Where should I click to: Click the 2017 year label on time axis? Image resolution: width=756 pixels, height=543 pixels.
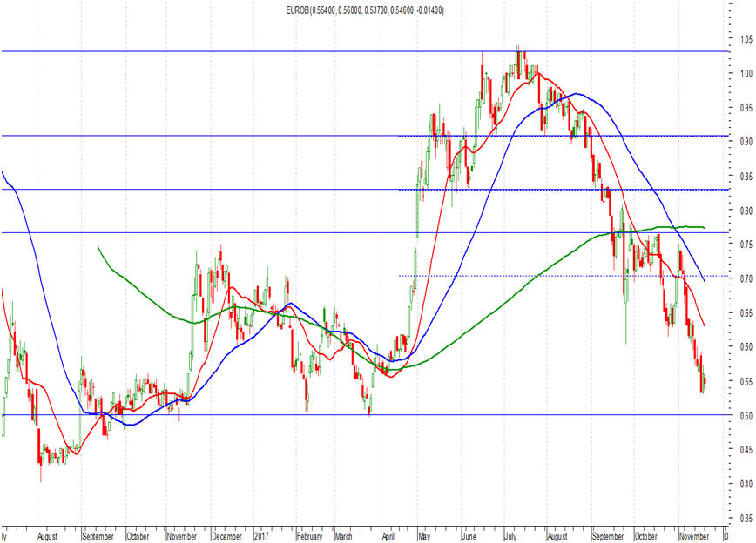pos(261,536)
